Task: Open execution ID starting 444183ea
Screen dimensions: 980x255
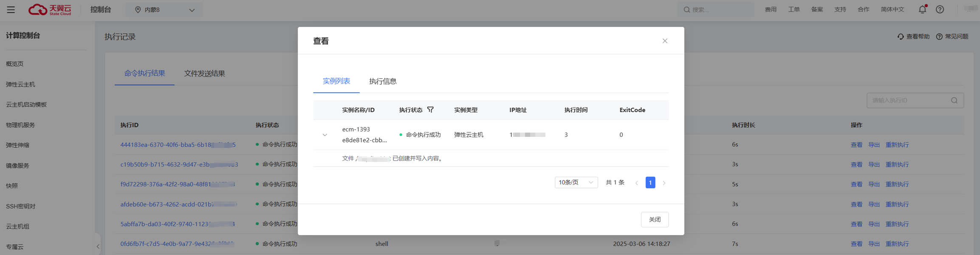Action: tap(178, 144)
